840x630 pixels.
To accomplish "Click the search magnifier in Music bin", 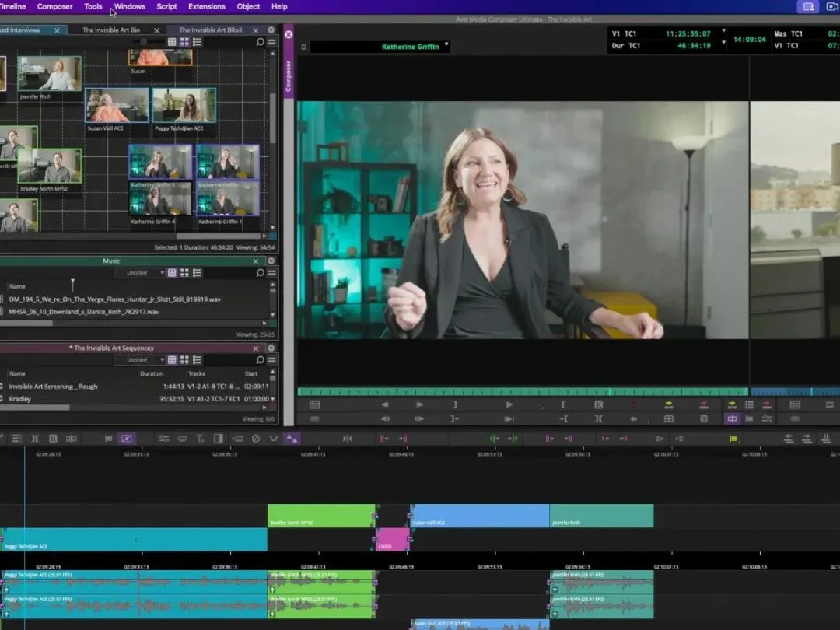I will pyautogui.click(x=261, y=273).
